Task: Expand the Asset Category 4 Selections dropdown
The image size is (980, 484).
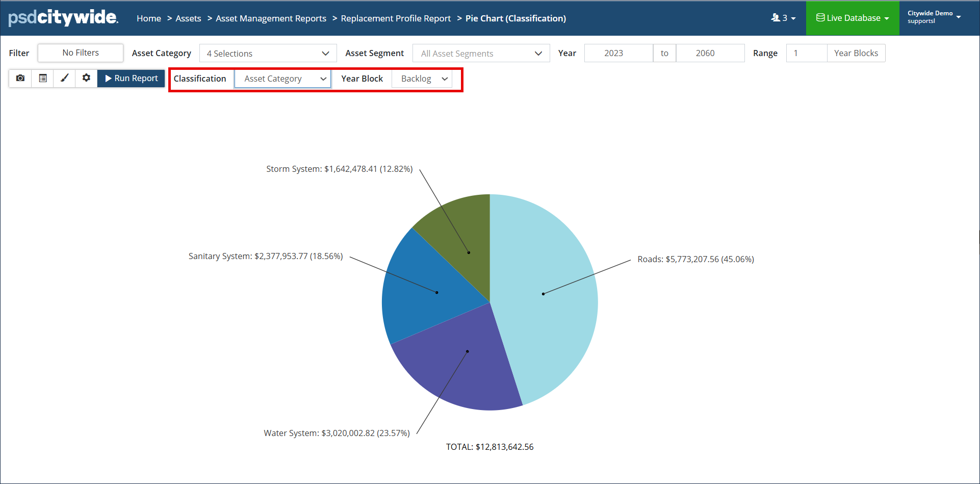Action: [268, 54]
